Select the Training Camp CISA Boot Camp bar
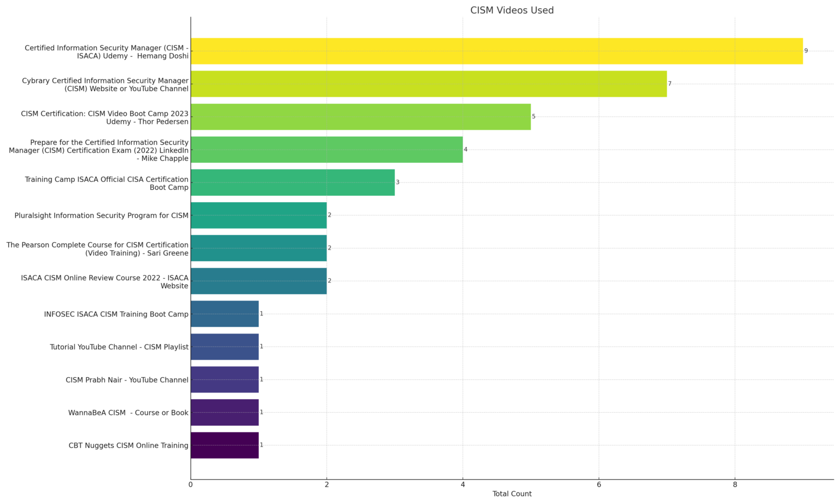 (x=293, y=183)
